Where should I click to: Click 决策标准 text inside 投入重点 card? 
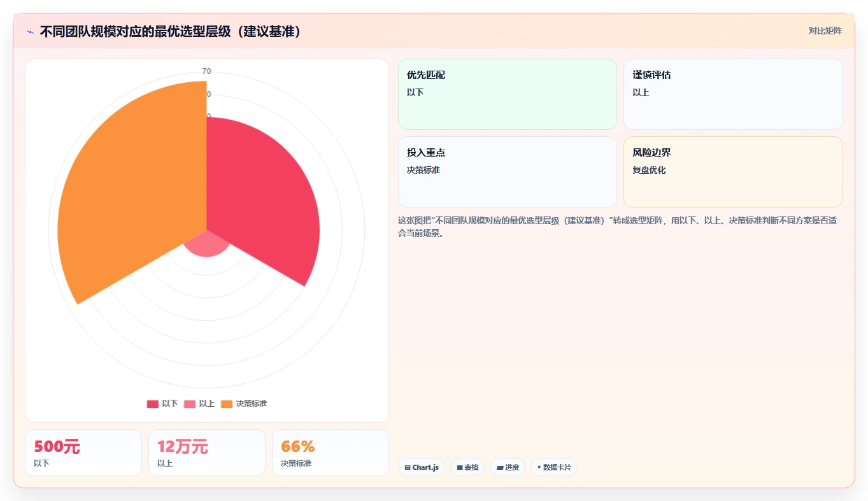(x=423, y=170)
